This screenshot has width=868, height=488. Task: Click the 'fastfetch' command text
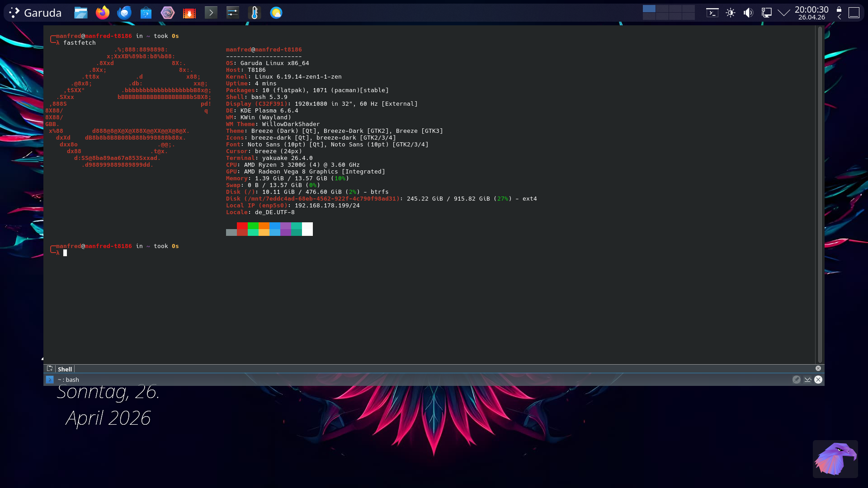click(x=80, y=43)
